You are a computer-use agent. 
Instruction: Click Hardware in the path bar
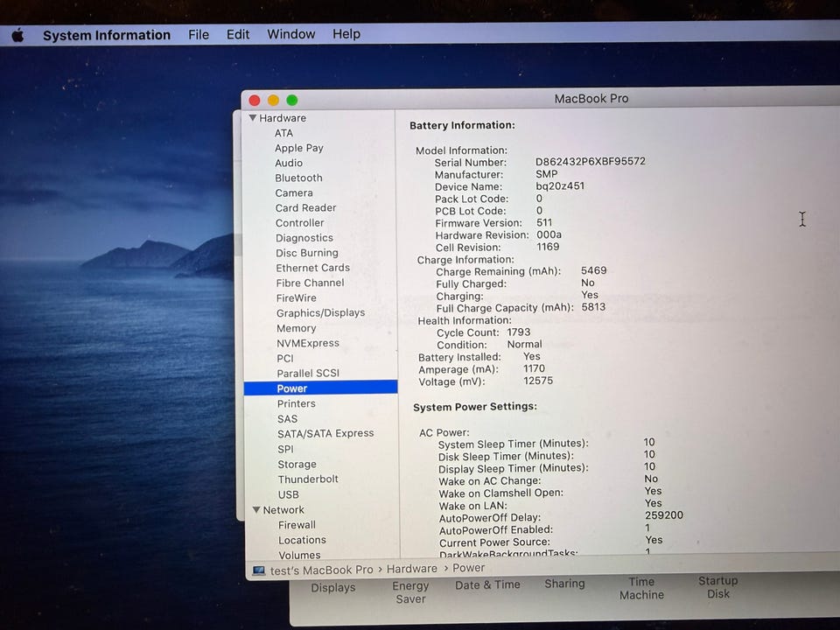412,569
